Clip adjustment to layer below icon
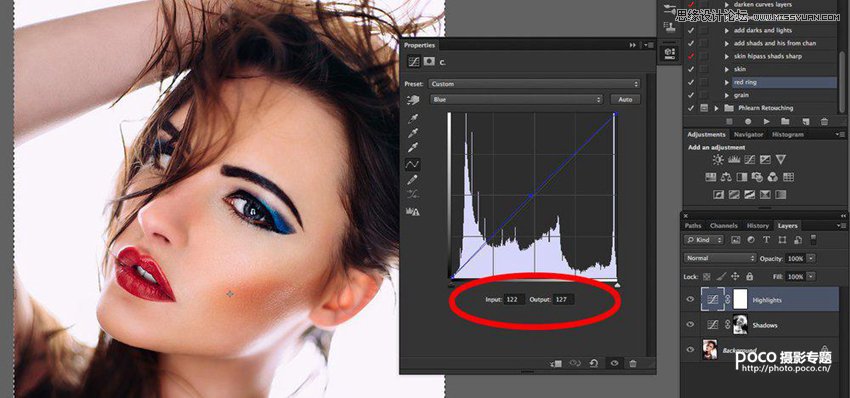850x398 pixels. [555, 363]
